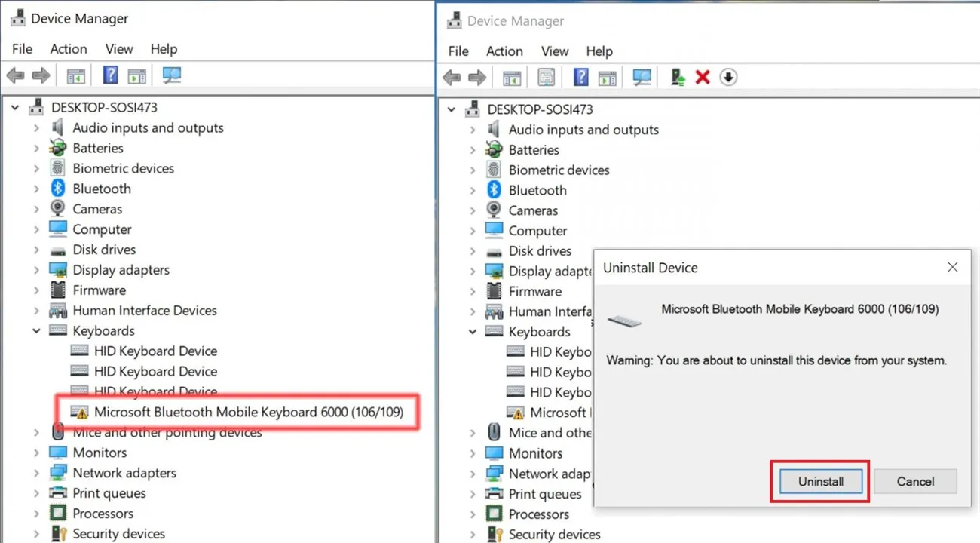Image resolution: width=980 pixels, height=543 pixels.
Task: Click the forward navigation arrow icon
Action: point(477,76)
